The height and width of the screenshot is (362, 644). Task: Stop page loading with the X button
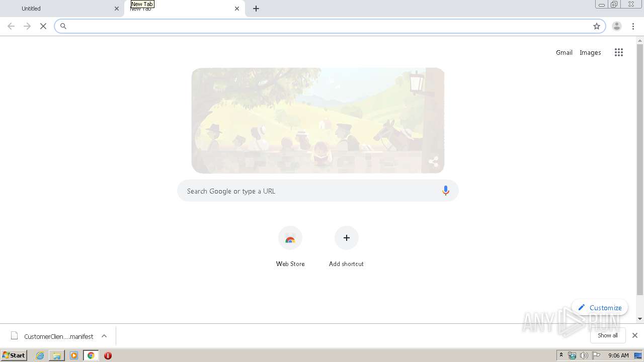tap(43, 26)
